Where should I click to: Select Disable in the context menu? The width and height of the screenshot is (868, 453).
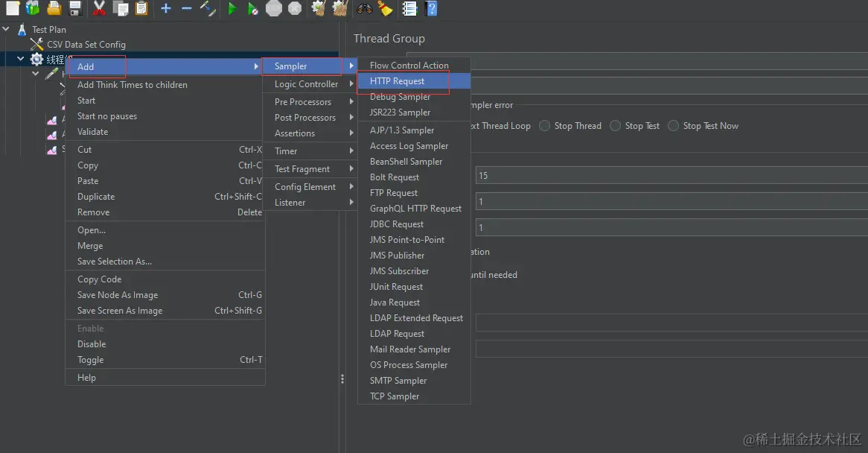[165, 344]
